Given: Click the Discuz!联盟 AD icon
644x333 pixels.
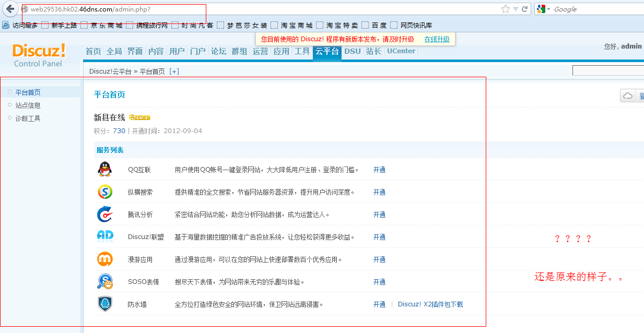Looking at the screenshot, I should [105, 236].
